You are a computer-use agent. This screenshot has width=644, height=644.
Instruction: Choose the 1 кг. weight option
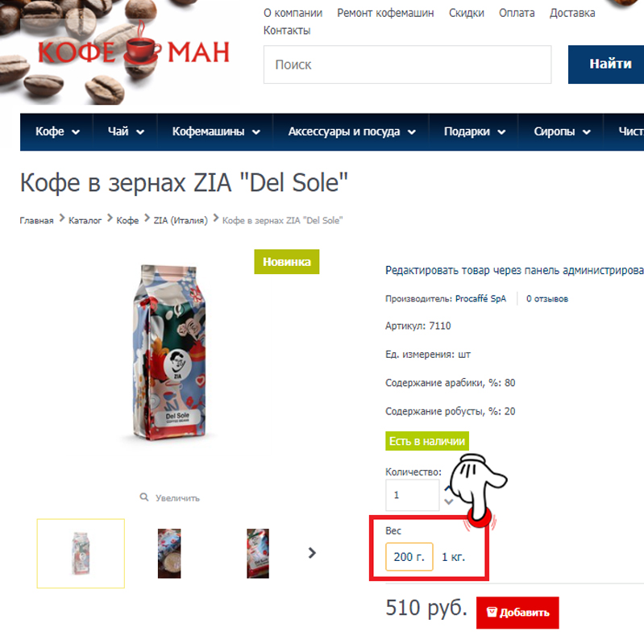tap(454, 557)
